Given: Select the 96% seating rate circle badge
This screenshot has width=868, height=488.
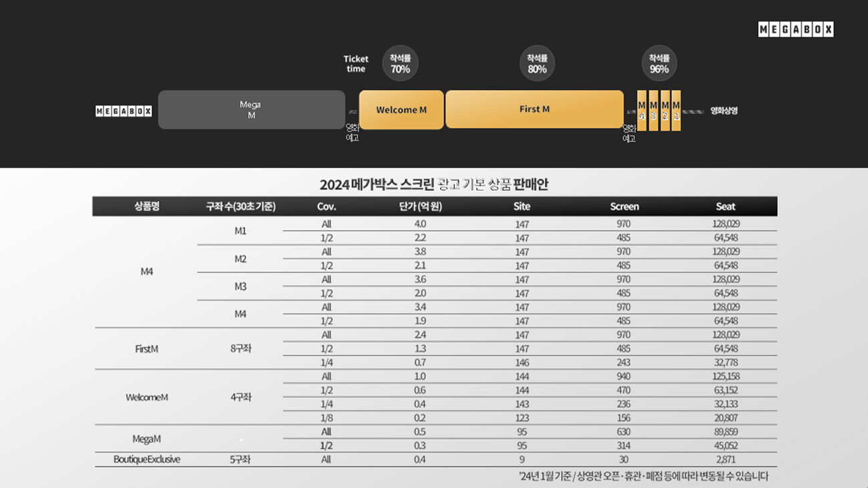Looking at the screenshot, I should [659, 63].
